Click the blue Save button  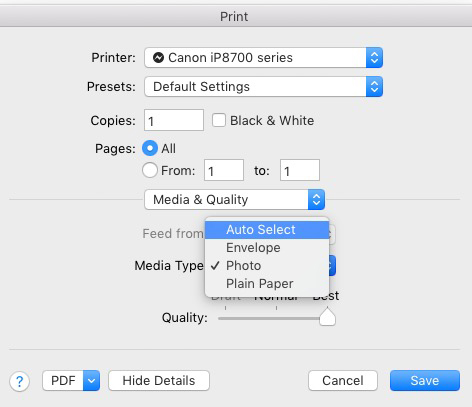click(x=425, y=380)
